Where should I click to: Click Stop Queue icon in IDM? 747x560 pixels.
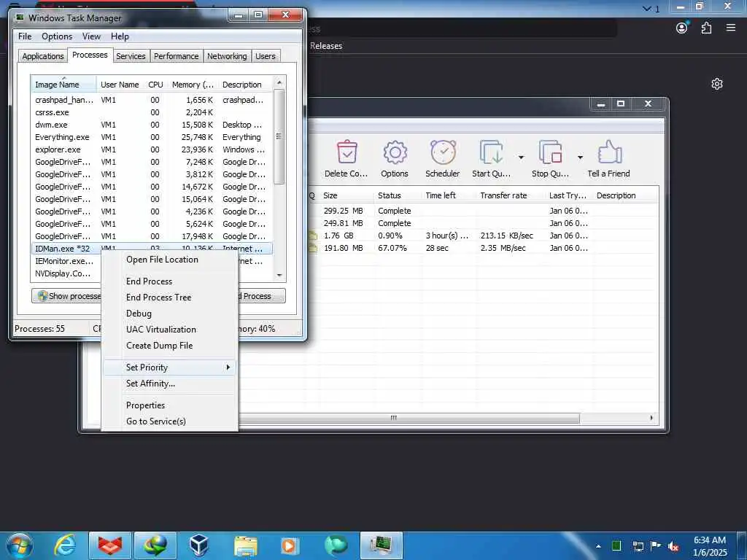[550, 152]
